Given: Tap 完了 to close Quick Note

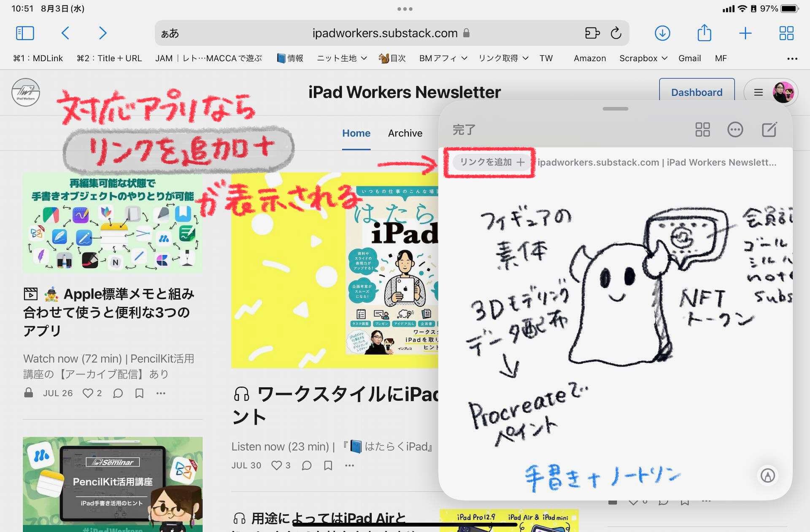Looking at the screenshot, I should point(464,130).
